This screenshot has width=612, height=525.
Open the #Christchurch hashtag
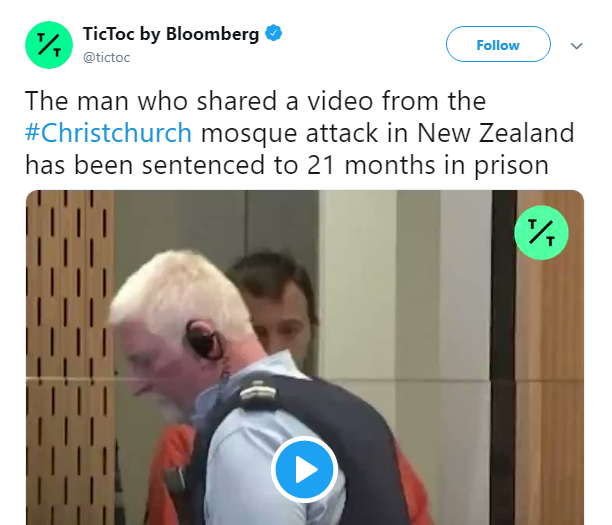pyautogui.click(x=108, y=133)
